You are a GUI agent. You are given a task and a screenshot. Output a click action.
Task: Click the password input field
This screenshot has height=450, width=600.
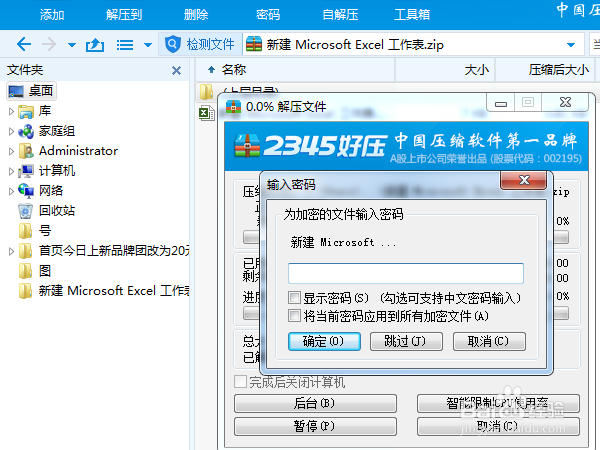(406, 273)
